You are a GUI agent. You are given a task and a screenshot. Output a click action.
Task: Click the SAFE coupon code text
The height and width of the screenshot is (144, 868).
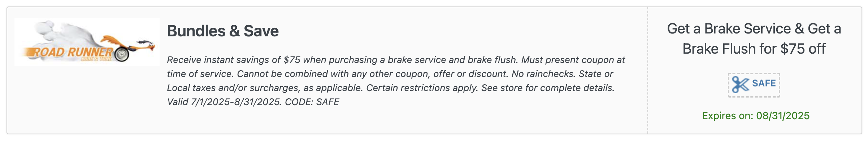coord(764,84)
